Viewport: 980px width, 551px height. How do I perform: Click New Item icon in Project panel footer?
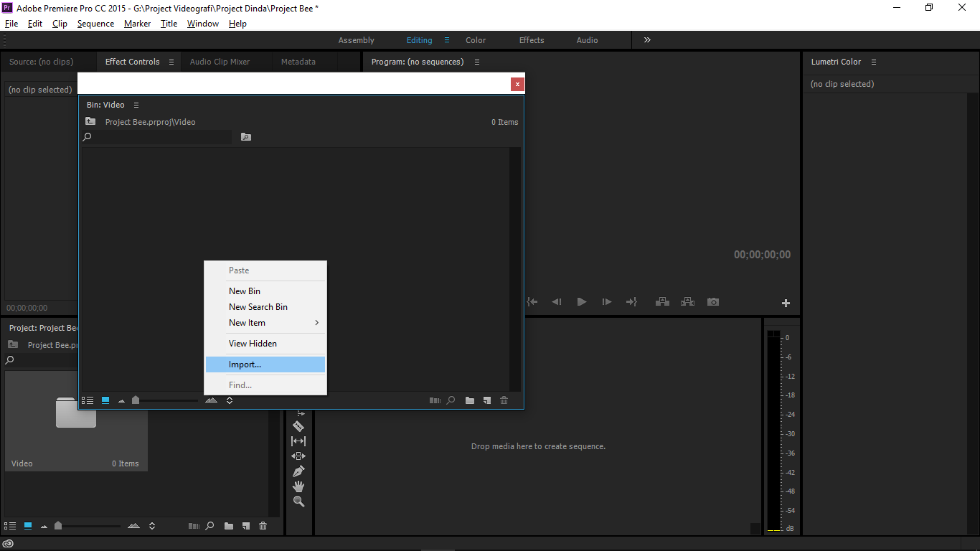tap(246, 526)
